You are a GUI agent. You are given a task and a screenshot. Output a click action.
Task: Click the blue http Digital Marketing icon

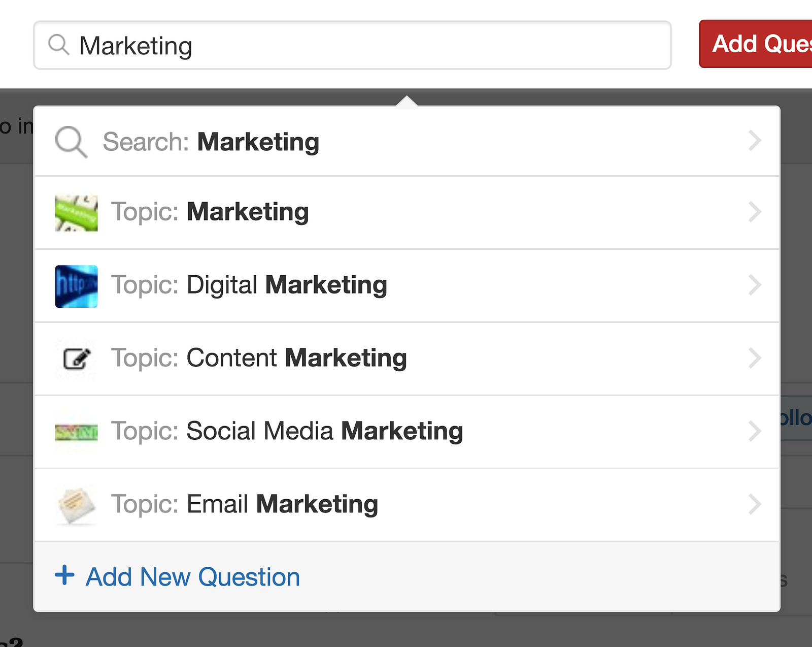pos(76,286)
